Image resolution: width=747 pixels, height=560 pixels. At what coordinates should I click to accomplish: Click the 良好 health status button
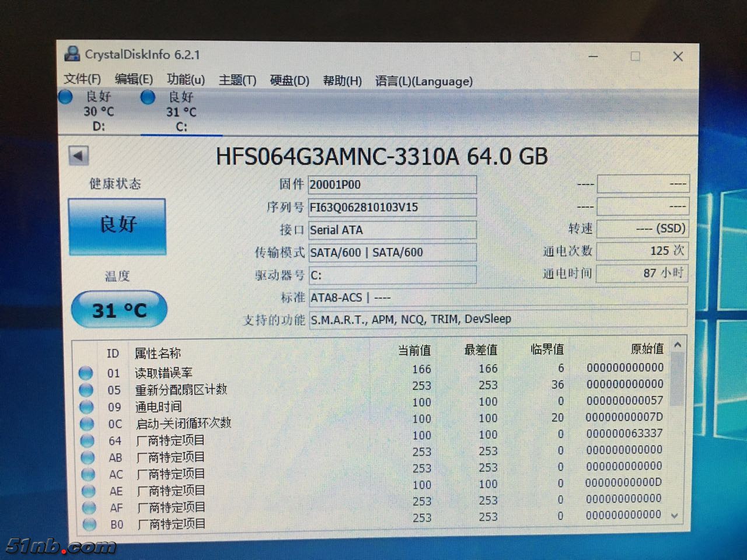[117, 226]
